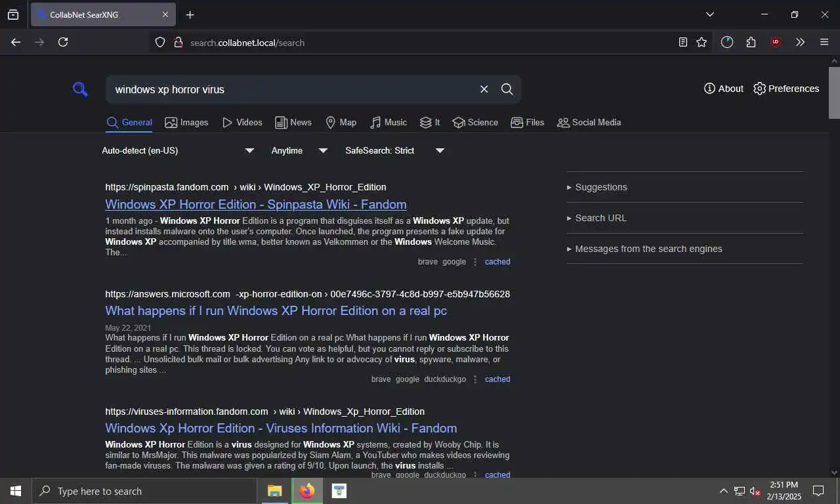The image size is (840, 504).
Task: Click the page vertical scrollbar thumb
Action: coord(834,92)
